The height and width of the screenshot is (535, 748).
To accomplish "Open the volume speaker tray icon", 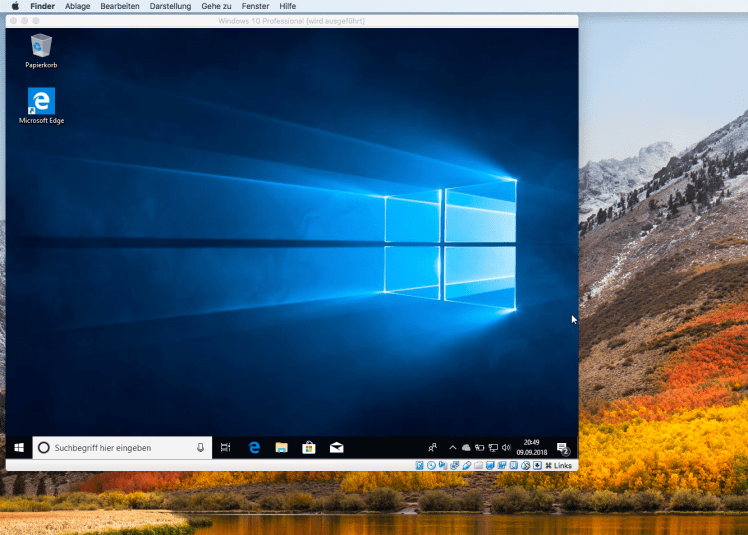I will (x=506, y=448).
